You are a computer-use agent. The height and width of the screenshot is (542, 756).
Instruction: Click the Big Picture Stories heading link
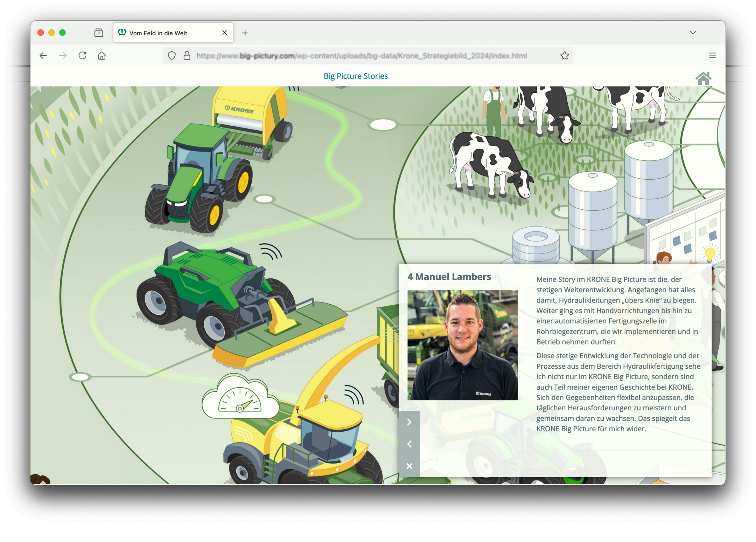356,76
